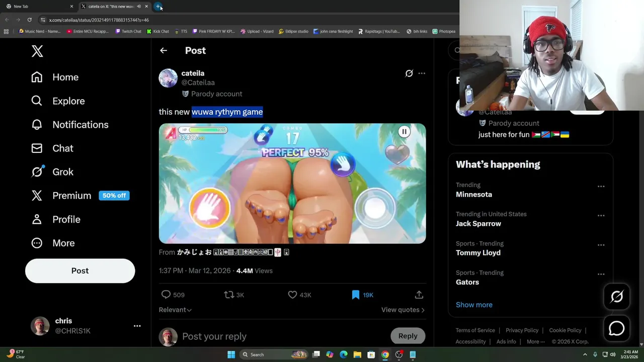Screen dimensions: 644x362
Task: Open trending topic Jack Sparrow
Action: coord(478,223)
